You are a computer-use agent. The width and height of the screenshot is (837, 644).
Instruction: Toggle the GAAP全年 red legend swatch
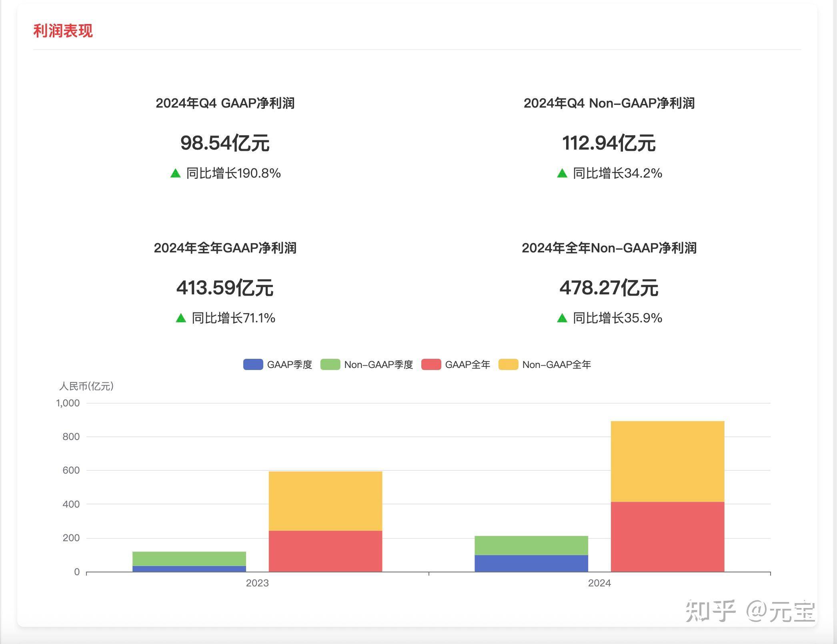tap(431, 364)
